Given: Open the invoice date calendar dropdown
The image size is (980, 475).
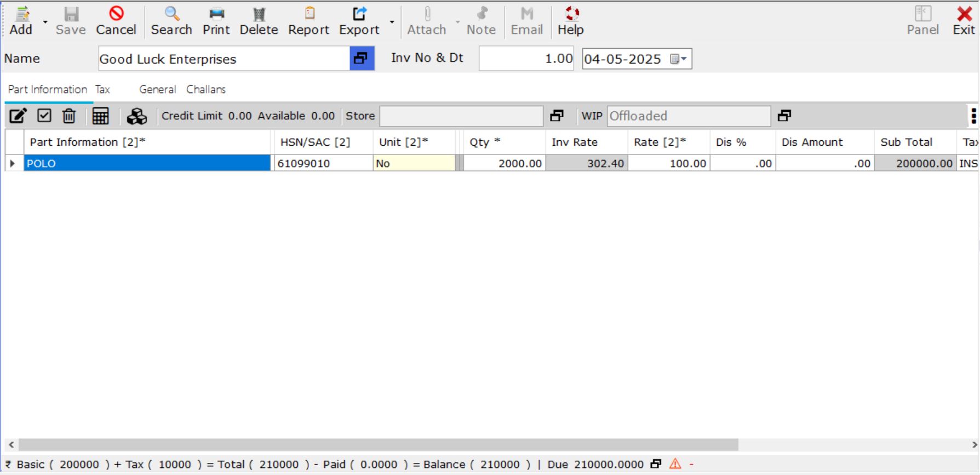Looking at the screenshot, I should [679, 59].
